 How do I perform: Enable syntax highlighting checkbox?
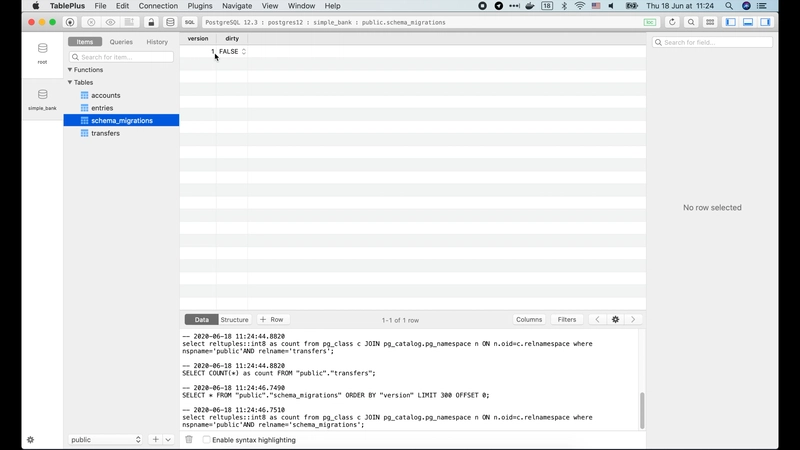tap(206, 439)
